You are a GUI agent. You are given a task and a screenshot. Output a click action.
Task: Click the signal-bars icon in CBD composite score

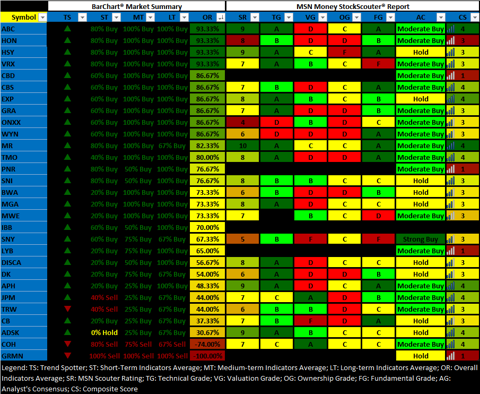(x=451, y=75)
